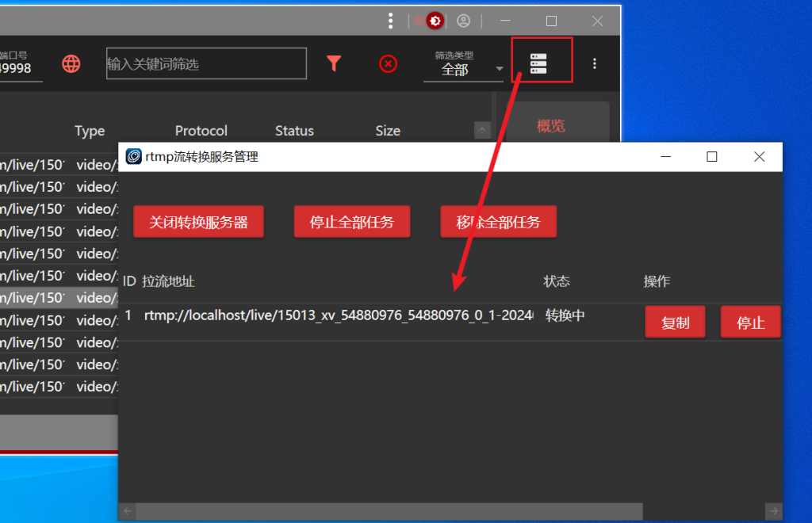812x523 pixels.
Task: Maximize the rtmp流转换服务管理 window
Action: pyautogui.click(x=712, y=156)
